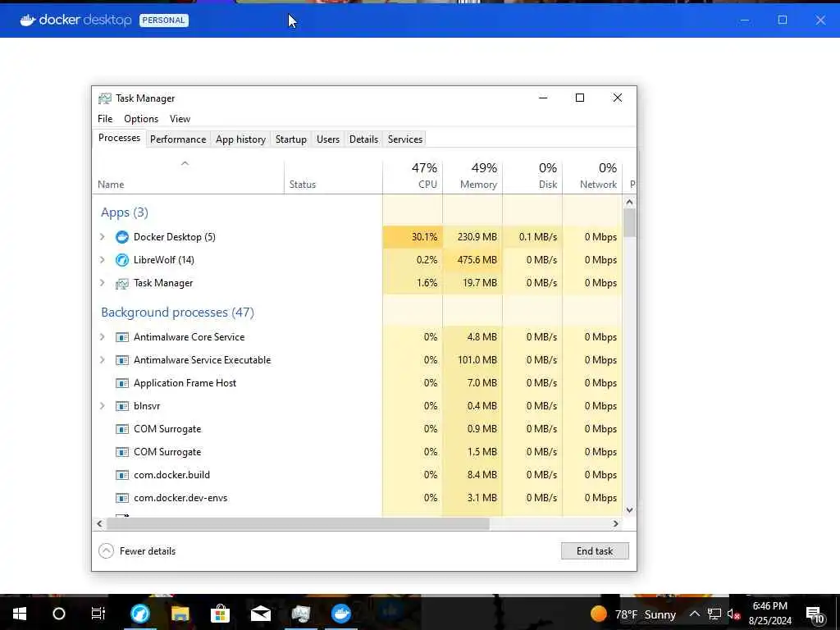This screenshot has height=630, width=840.
Task: Expand Antimalware Core Service group
Action: tap(103, 337)
